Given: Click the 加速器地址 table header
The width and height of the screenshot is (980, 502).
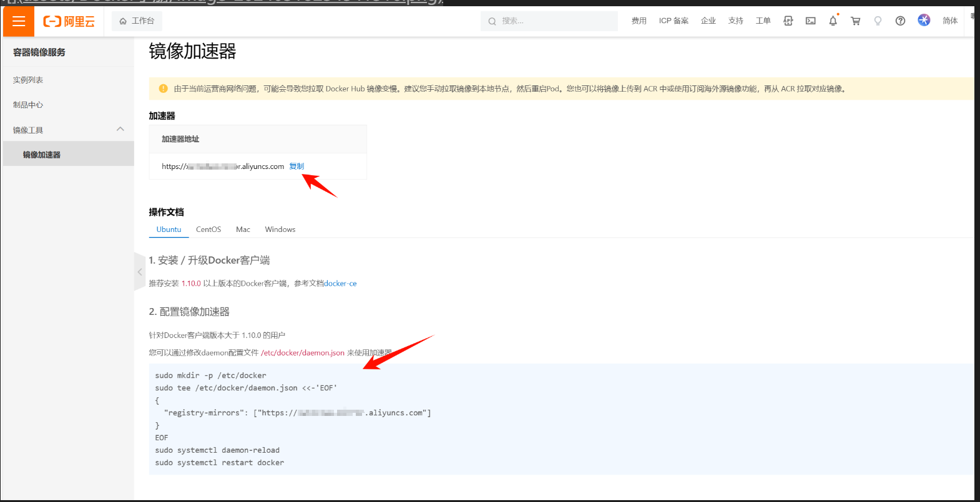Looking at the screenshot, I should coord(180,139).
